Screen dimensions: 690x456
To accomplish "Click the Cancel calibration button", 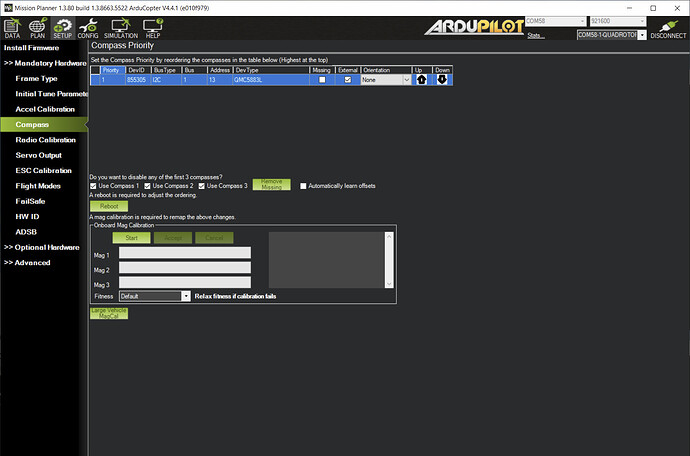I will click(x=214, y=238).
